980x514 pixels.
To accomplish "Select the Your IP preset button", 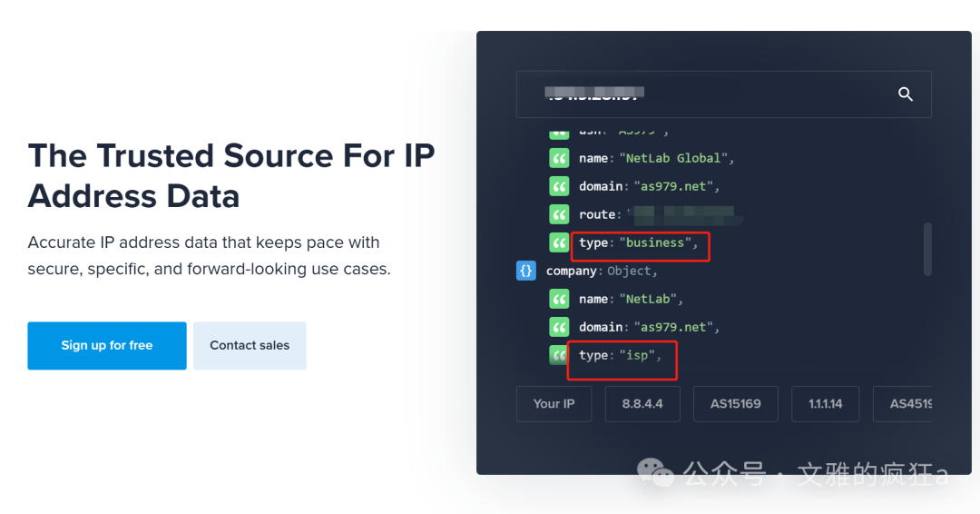I will 554,404.
